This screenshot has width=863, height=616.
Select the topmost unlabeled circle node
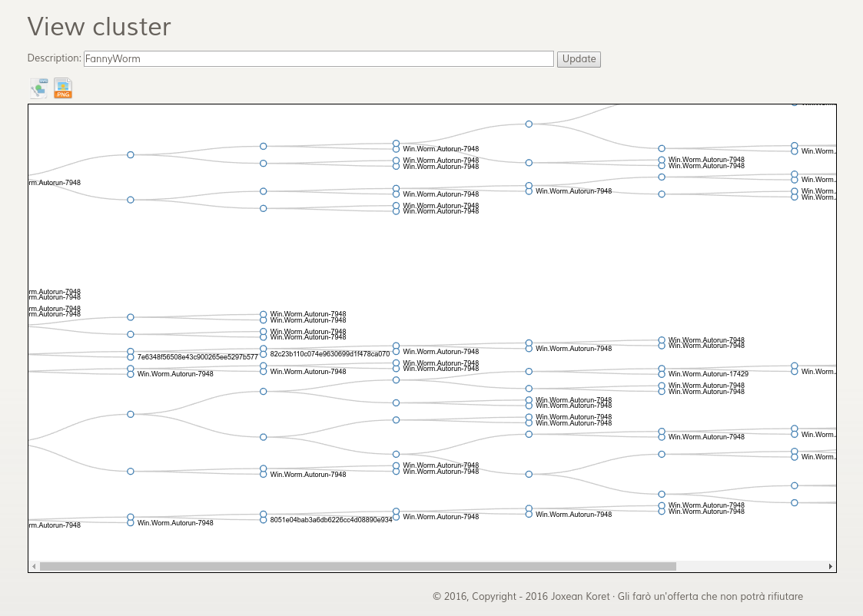tap(528, 124)
